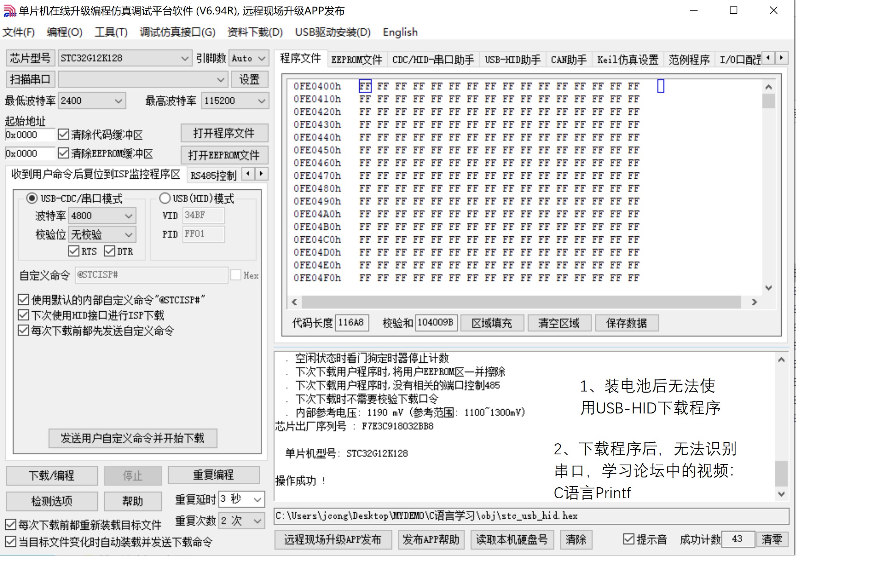
Task: Click 打开EEPROM文件 button
Action: tap(224, 155)
